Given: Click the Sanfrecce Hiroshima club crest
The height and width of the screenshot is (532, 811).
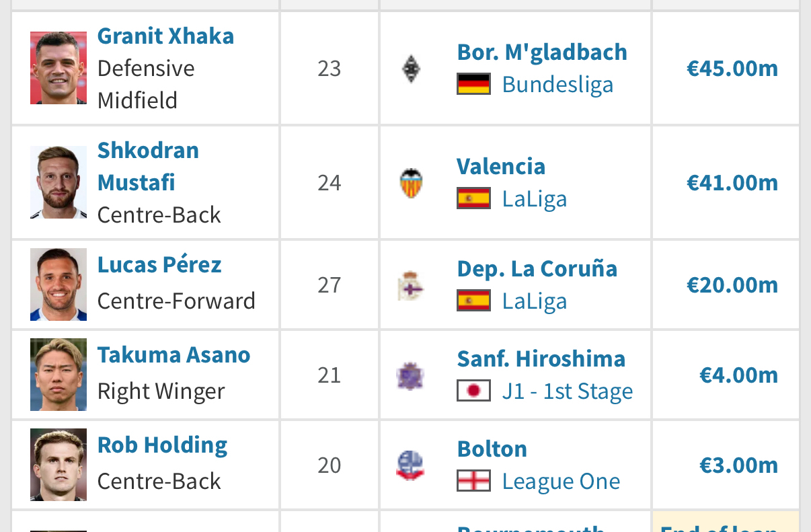Looking at the screenshot, I should point(410,375).
